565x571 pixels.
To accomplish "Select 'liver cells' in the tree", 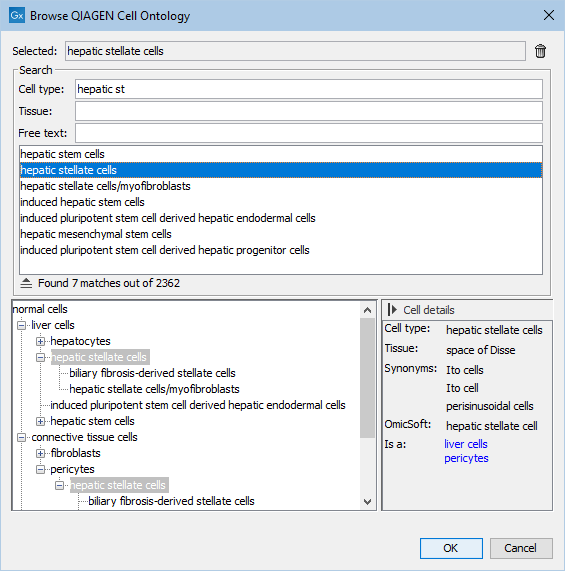I will [x=53, y=325].
